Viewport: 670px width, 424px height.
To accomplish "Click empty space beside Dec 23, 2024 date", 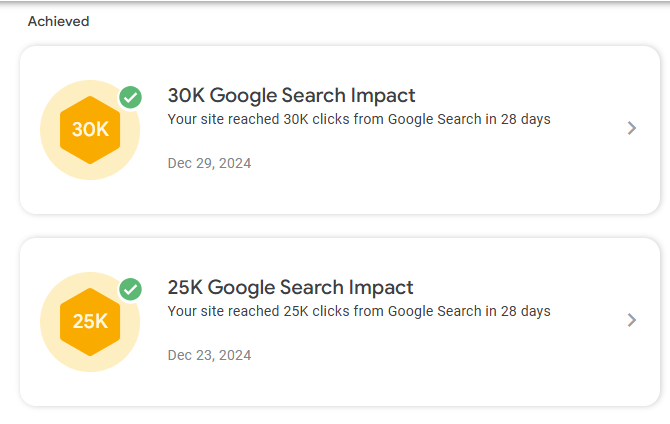I will pyautogui.click(x=420, y=357).
